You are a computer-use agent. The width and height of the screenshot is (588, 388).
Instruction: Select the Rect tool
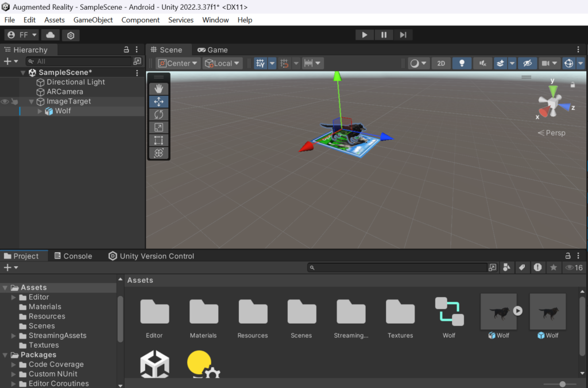click(x=158, y=140)
